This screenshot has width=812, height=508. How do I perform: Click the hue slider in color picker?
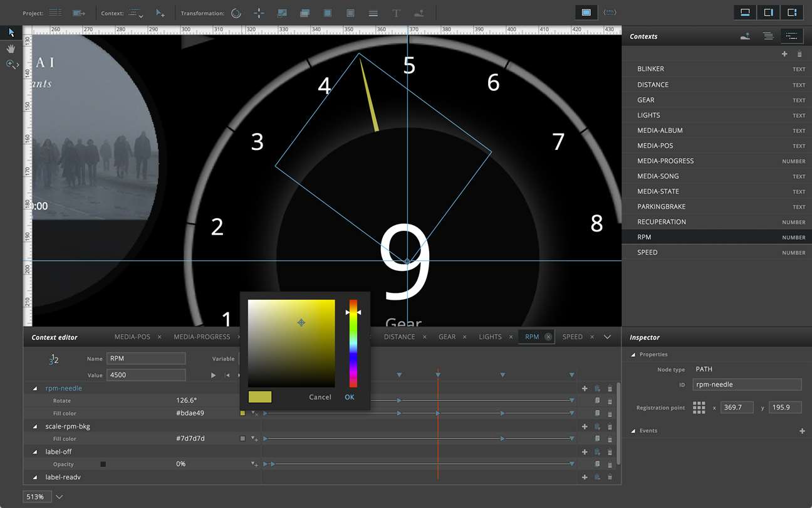(353, 344)
